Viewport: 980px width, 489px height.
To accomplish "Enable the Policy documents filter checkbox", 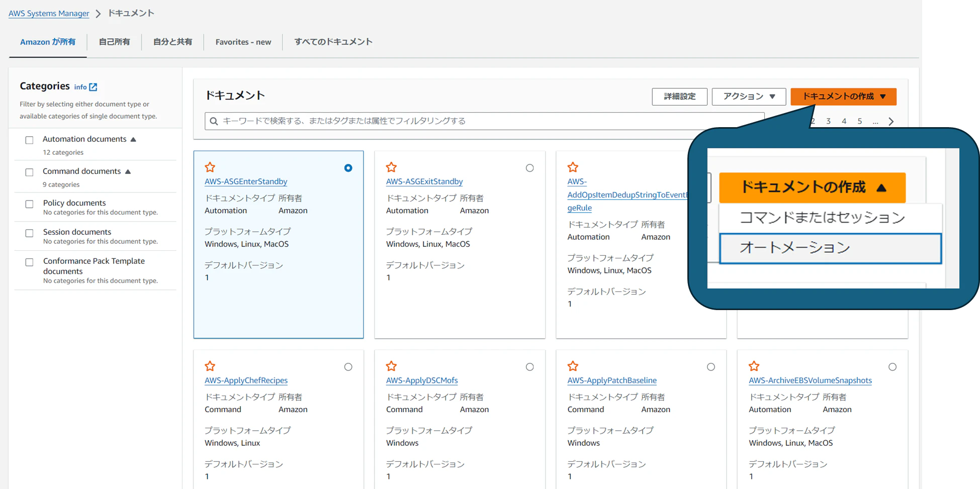I will tap(30, 204).
